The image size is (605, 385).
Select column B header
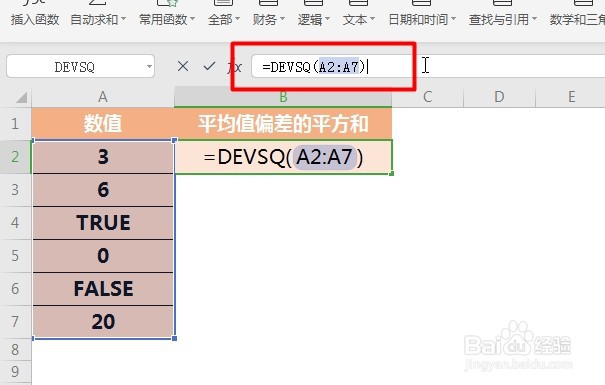283,97
